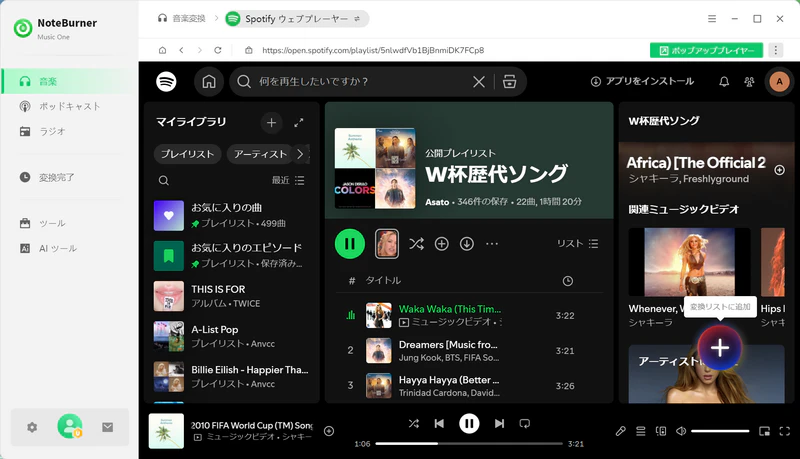Toggle repeat in the bottom player bar
800x459 pixels.
pyautogui.click(x=524, y=423)
